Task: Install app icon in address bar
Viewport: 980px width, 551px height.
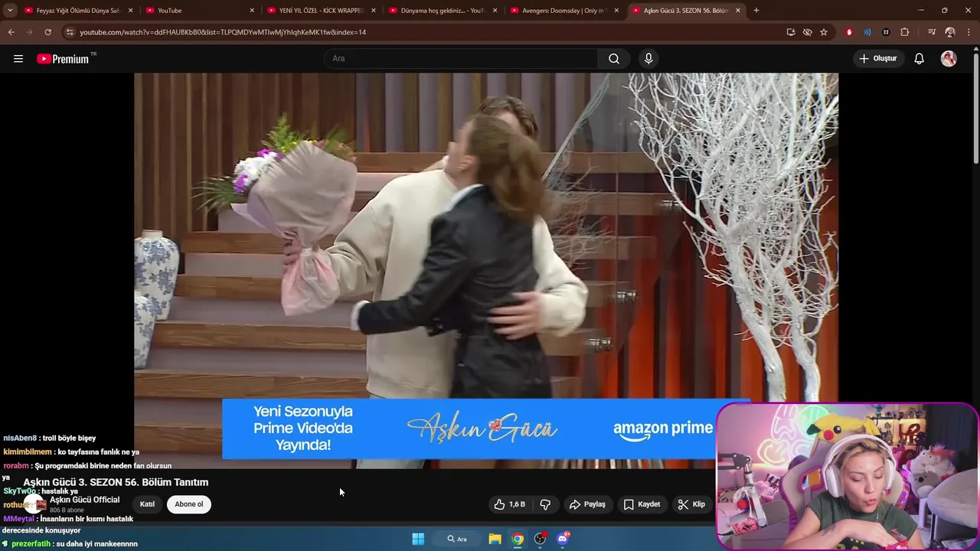Action: pos(791,32)
